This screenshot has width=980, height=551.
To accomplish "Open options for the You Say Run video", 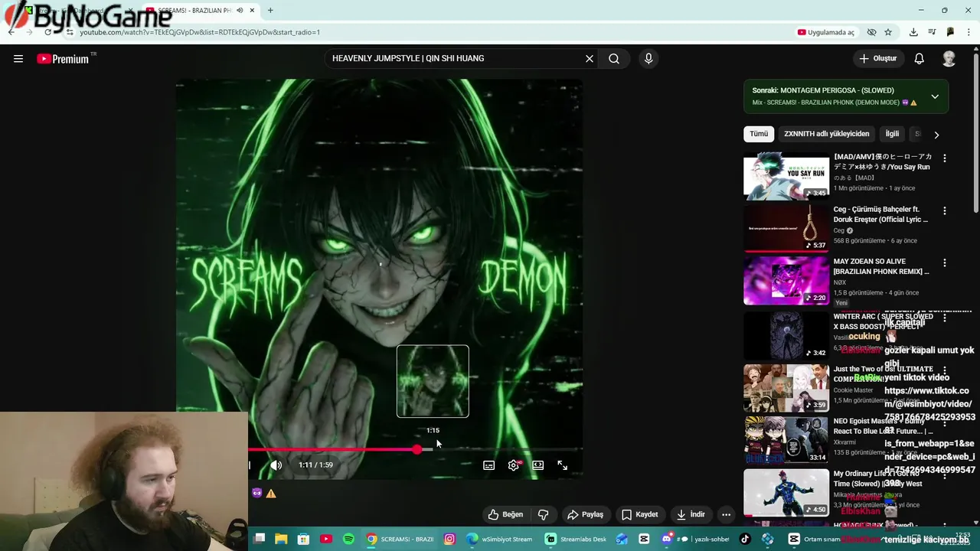I will [x=945, y=158].
